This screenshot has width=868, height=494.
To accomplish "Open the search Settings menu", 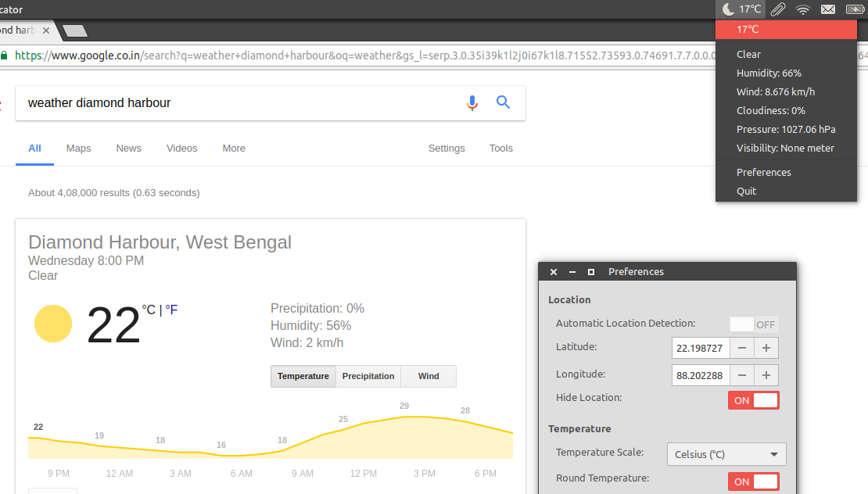I will pos(447,149).
